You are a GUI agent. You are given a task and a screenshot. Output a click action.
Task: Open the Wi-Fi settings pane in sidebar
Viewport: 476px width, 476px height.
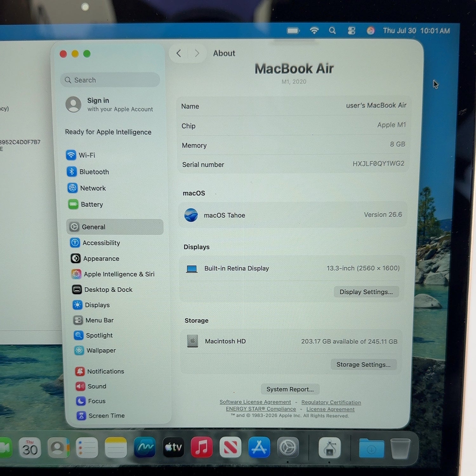pos(81,155)
